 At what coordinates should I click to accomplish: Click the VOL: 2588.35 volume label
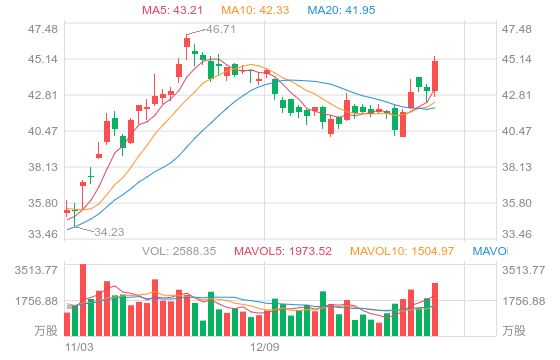(x=179, y=251)
